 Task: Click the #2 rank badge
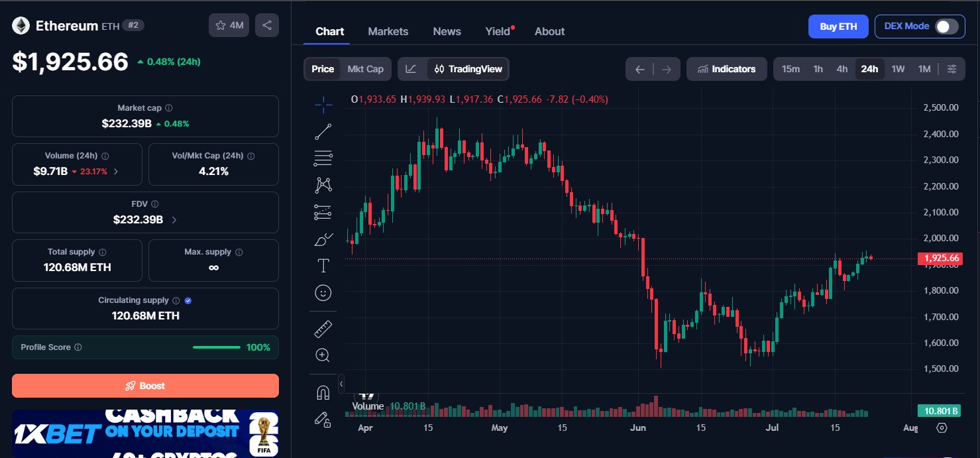133,25
